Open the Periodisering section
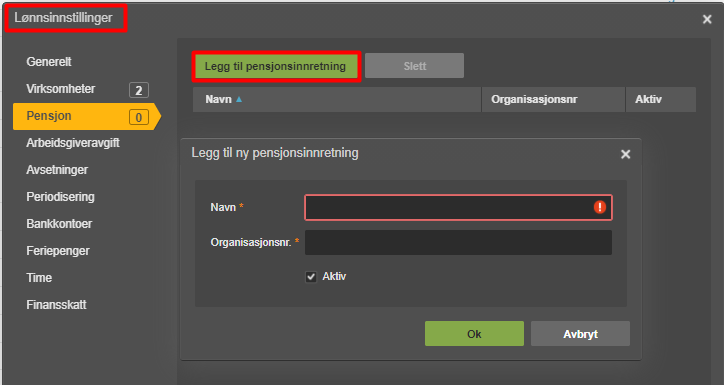 pyautogui.click(x=60, y=197)
